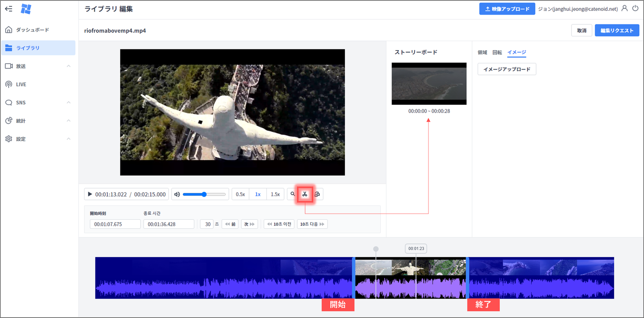This screenshot has width=644, height=318.
Task: Click the power logout icon
Action: click(635, 8)
